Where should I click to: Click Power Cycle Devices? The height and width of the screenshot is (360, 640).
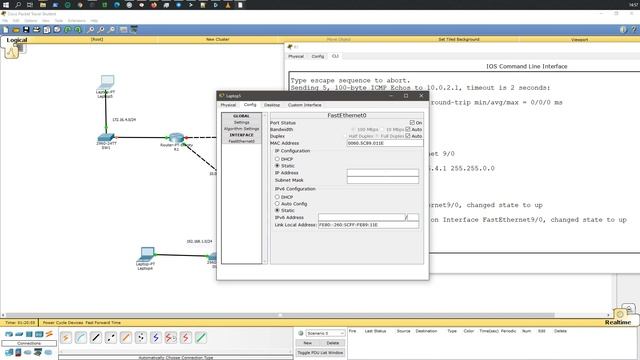(63, 322)
